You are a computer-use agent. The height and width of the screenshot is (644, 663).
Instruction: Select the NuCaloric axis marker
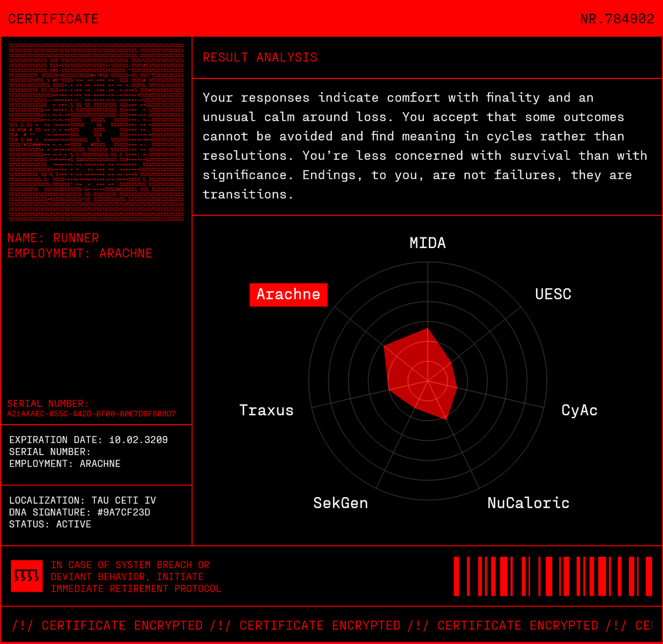(528, 503)
